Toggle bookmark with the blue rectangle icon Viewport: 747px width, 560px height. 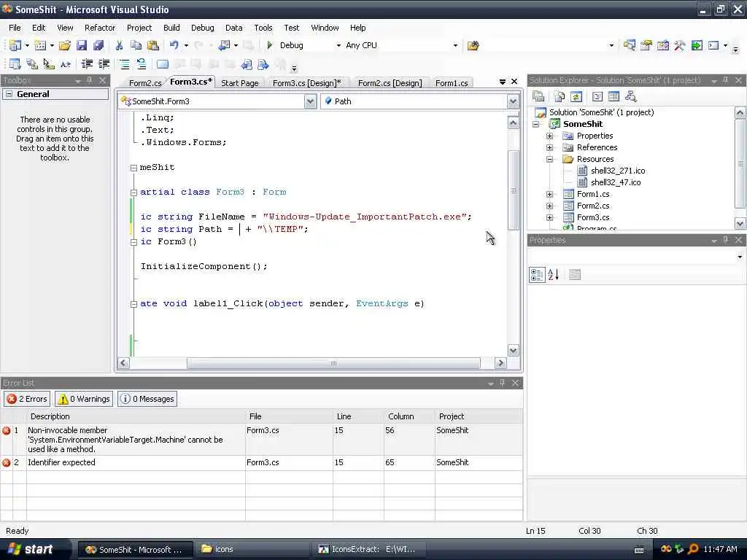pyautogui.click(x=163, y=64)
